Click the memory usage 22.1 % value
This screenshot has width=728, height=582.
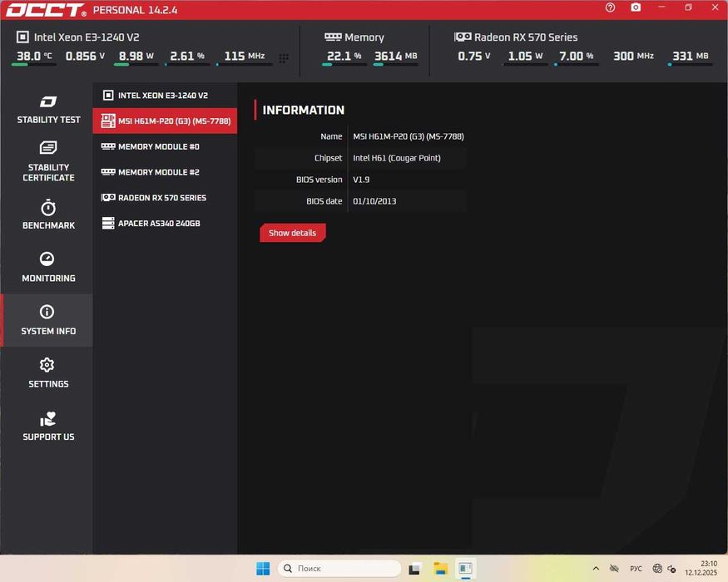(344, 57)
